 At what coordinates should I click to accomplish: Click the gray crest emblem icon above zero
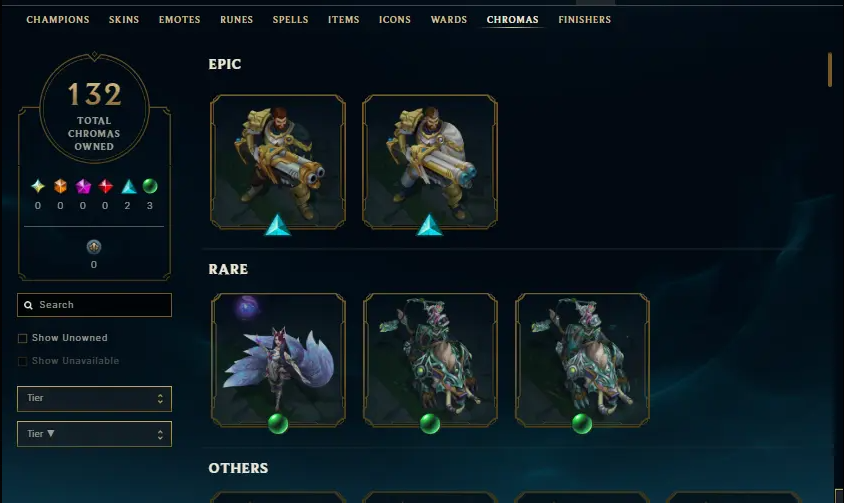click(94, 247)
